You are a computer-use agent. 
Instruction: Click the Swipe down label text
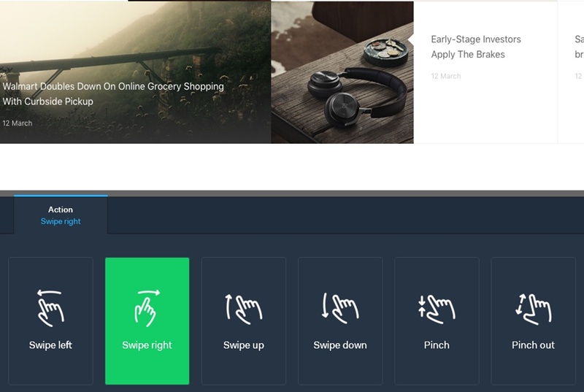point(340,345)
